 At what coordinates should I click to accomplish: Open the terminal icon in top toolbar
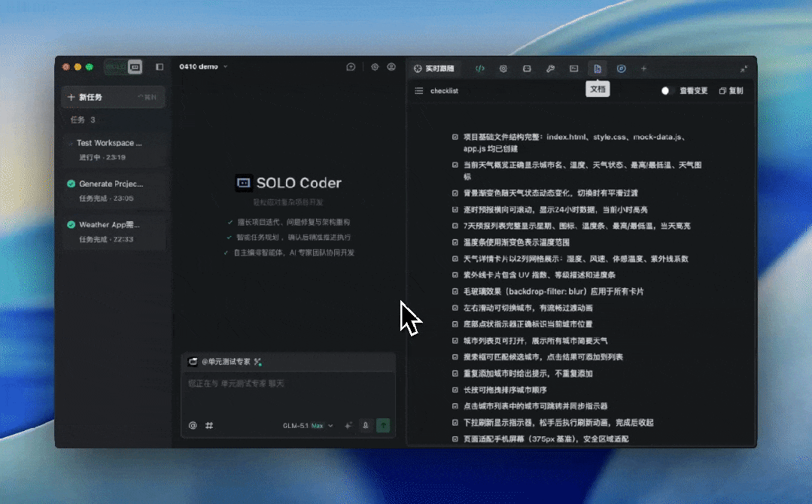tap(573, 68)
